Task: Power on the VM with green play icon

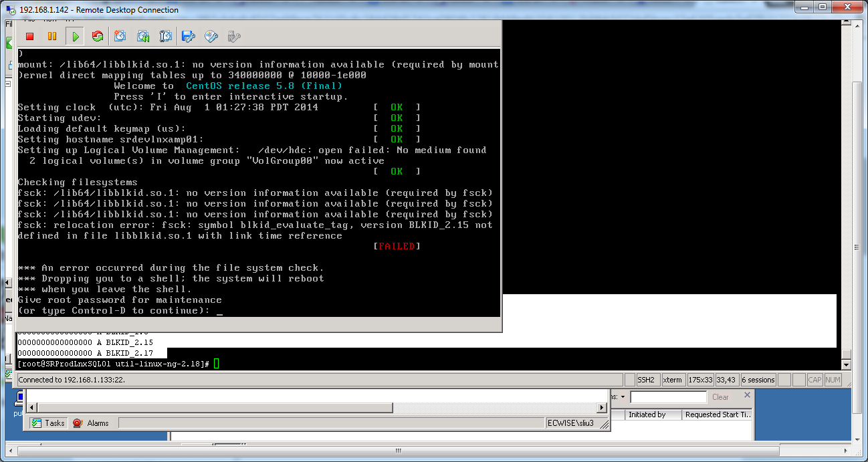Action: tap(76, 36)
